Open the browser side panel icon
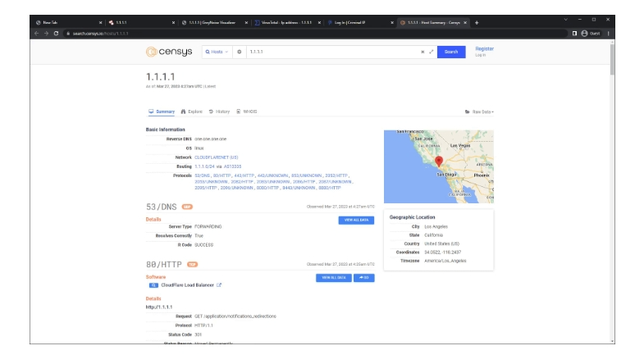The image size is (635, 364). coord(574,33)
